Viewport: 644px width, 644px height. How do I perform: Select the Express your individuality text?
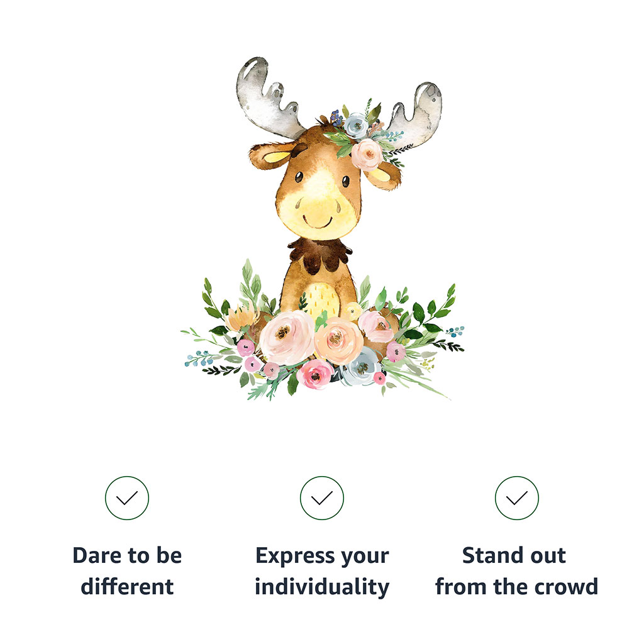(x=322, y=571)
